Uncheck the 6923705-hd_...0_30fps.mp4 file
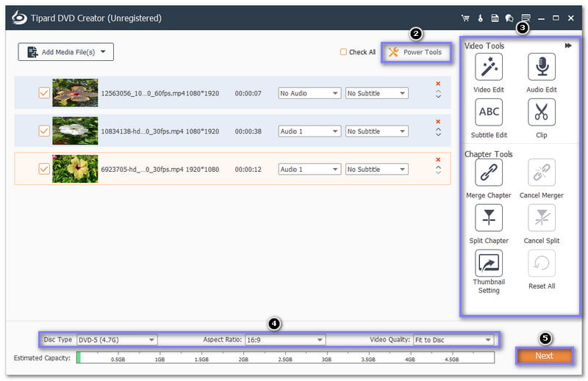The height and width of the screenshot is (381, 588). click(44, 169)
